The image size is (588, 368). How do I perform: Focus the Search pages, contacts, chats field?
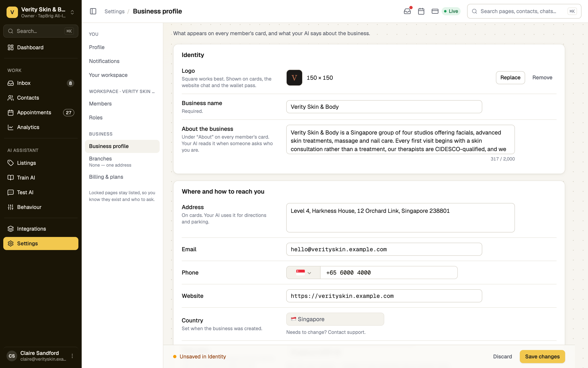coord(524,11)
